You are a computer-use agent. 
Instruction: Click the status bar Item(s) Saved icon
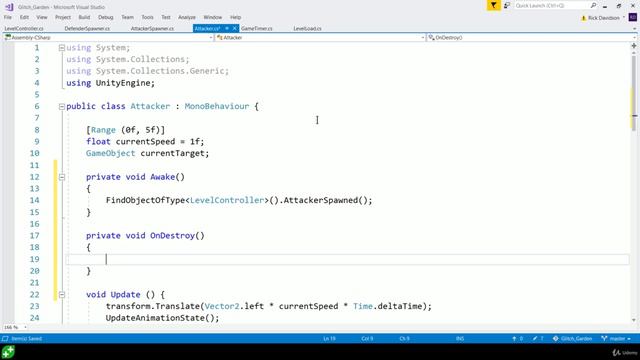pyautogui.click(x=5, y=338)
